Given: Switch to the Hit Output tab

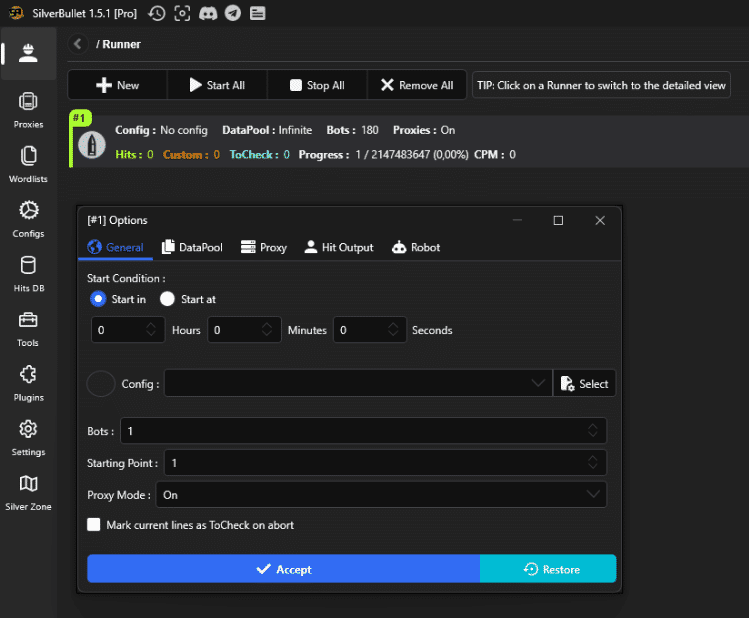Looking at the screenshot, I should 338,247.
